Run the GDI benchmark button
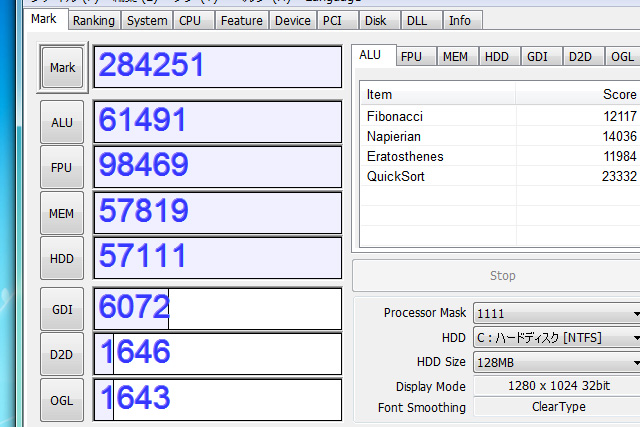640x427 pixels. pyautogui.click(x=62, y=309)
